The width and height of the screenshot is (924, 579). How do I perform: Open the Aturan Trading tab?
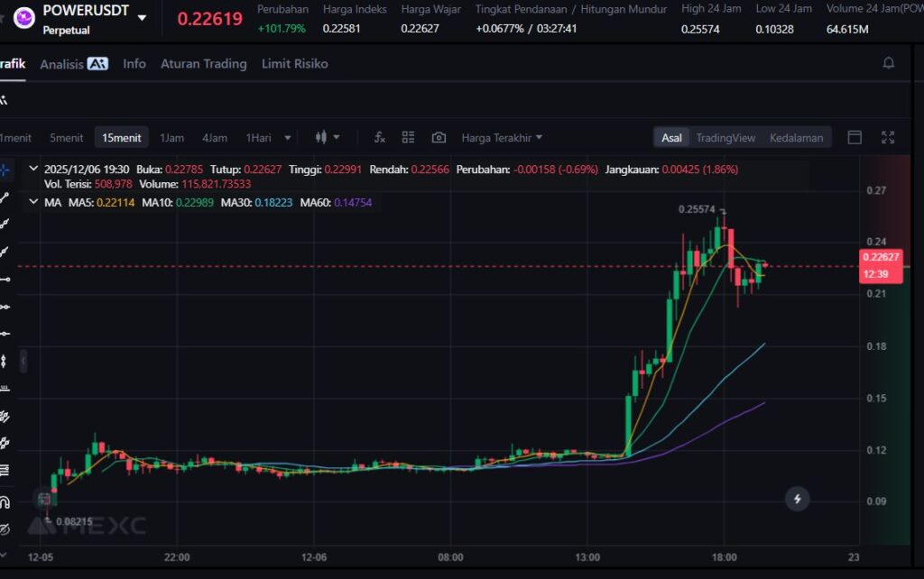tap(203, 64)
